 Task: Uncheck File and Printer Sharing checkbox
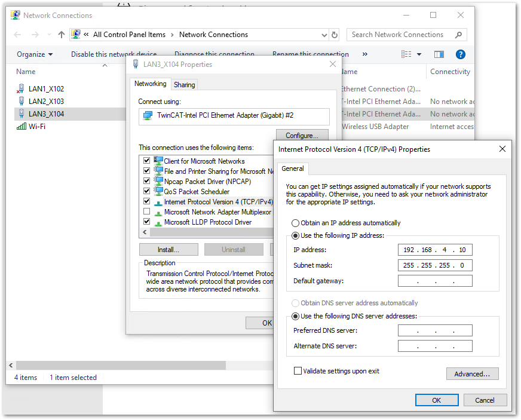[146, 171]
